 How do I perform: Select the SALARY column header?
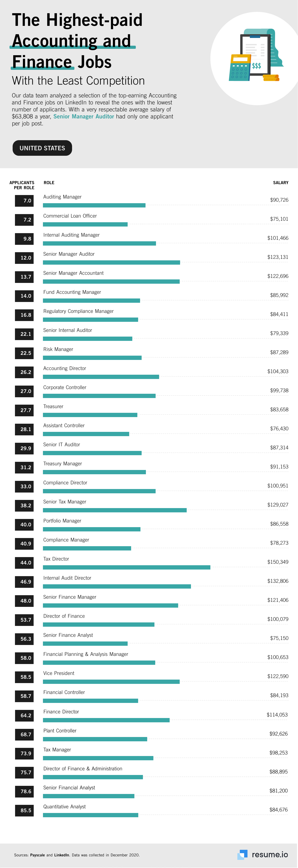pyautogui.click(x=281, y=183)
